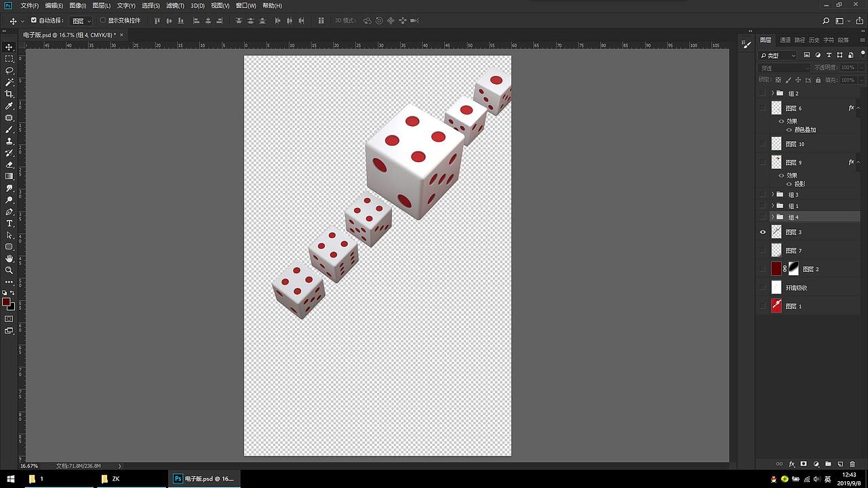Click the 电子版.psd Photoshop taskbar button
Viewport: 868px width, 488px height.
point(204,479)
